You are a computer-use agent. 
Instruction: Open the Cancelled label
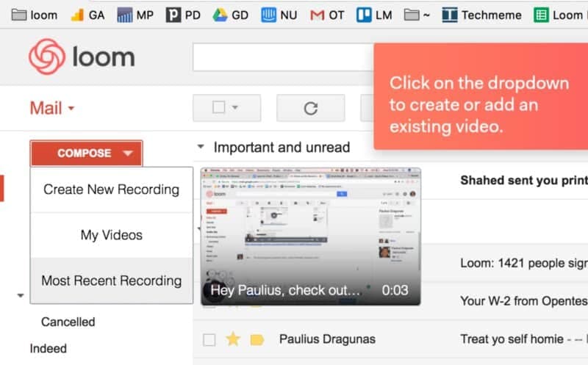coord(68,322)
